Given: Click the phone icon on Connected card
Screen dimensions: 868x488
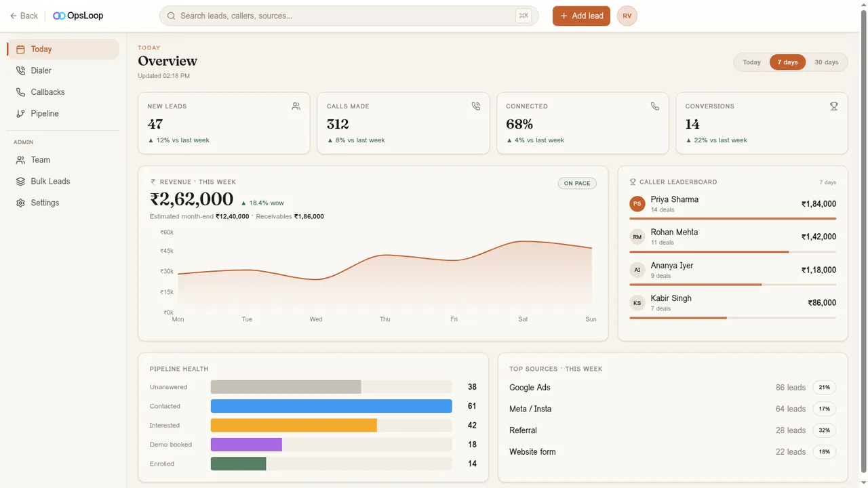Looking at the screenshot, I should click(x=654, y=106).
